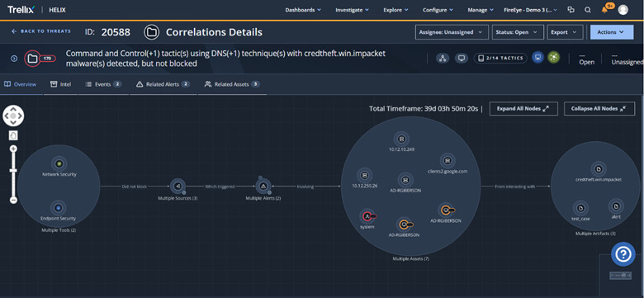Expand the Export dropdown
Viewport: 644px width, 298px height.
[x=565, y=32]
